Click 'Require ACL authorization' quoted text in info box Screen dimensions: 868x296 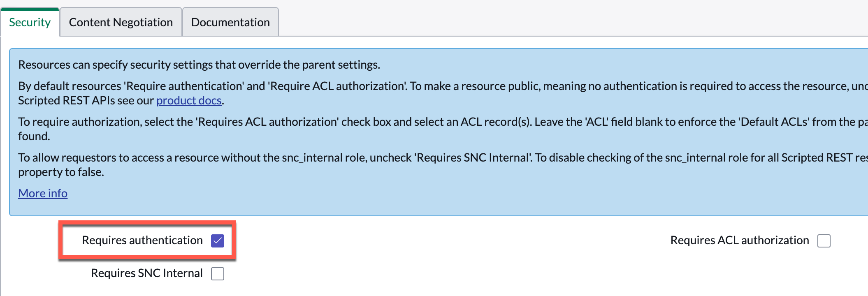click(x=337, y=86)
